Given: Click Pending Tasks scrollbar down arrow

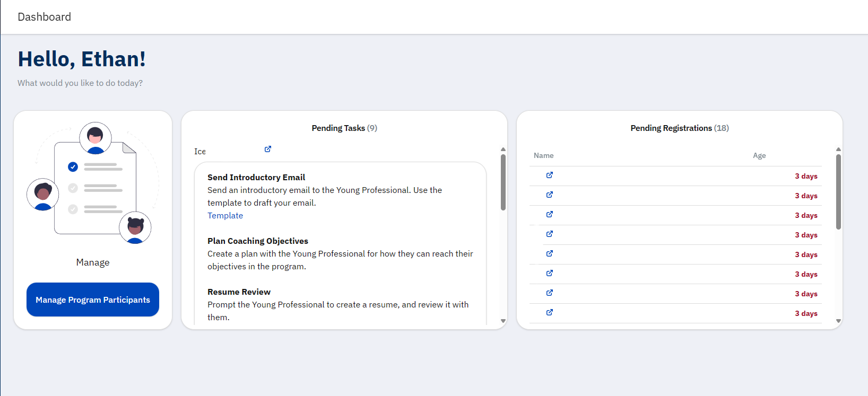Looking at the screenshot, I should [x=503, y=321].
